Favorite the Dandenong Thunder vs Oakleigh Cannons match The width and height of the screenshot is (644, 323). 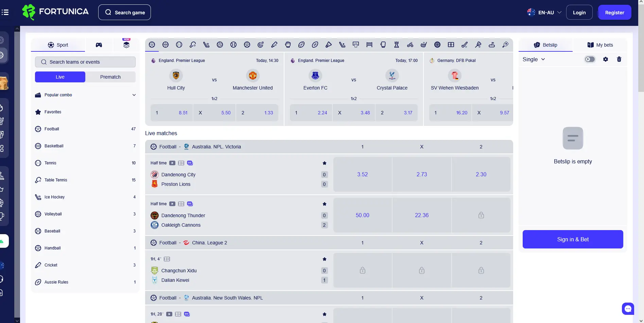(x=325, y=204)
